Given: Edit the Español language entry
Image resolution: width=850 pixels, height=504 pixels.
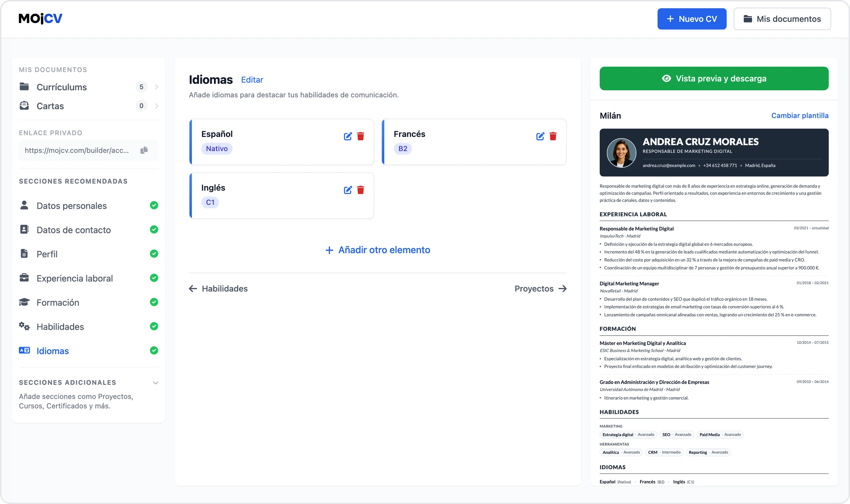Looking at the screenshot, I should [348, 136].
